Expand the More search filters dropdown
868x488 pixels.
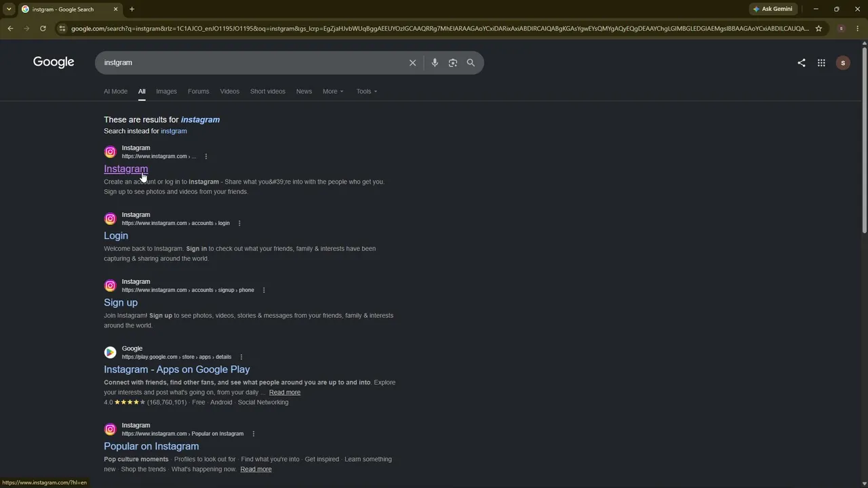[333, 91]
